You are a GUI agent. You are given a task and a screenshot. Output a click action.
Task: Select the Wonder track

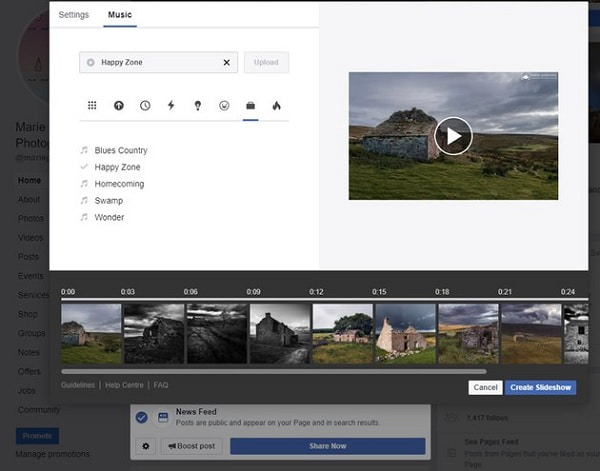click(x=109, y=217)
